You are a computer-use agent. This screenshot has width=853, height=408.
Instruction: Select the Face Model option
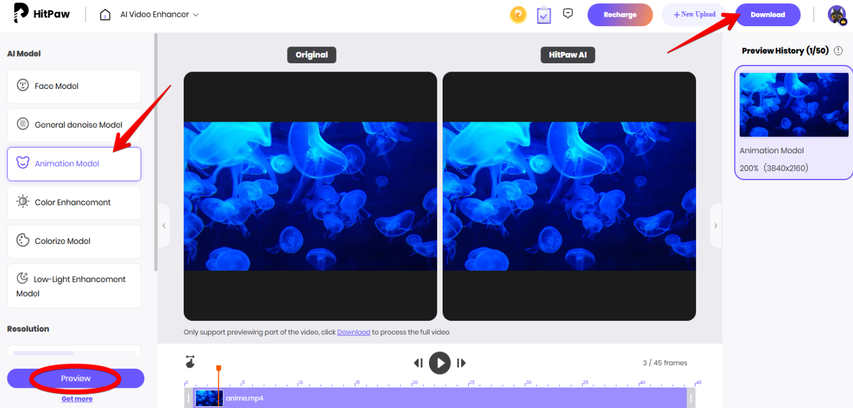[74, 86]
